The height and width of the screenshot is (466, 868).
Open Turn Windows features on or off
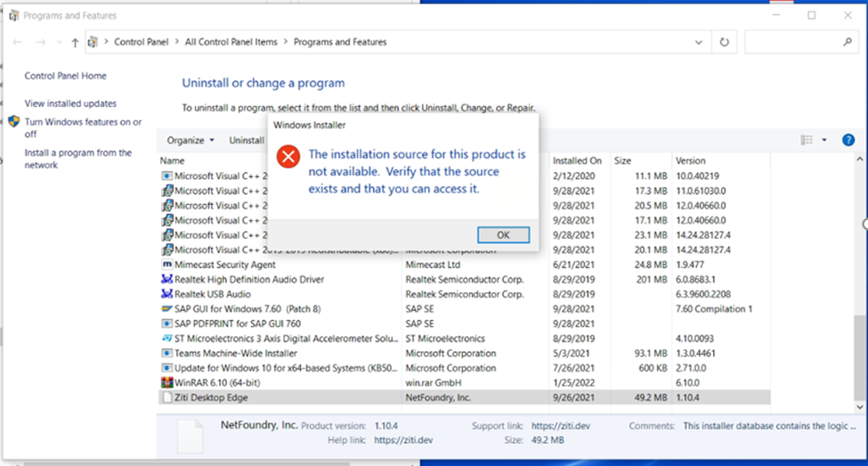pos(83,128)
